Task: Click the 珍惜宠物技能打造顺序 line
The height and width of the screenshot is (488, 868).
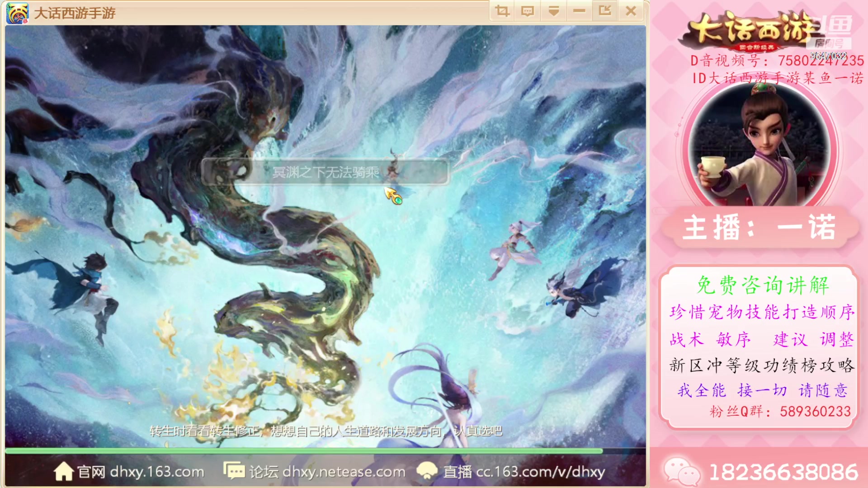Action: point(762,312)
